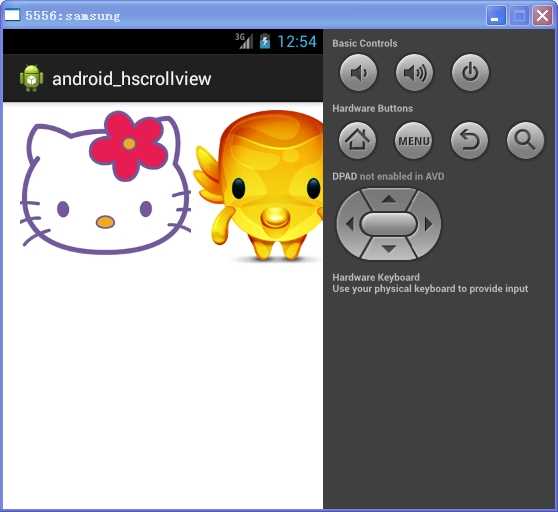Tap the Hello Kitty image
The width and height of the screenshot is (558, 512).
pos(105,183)
